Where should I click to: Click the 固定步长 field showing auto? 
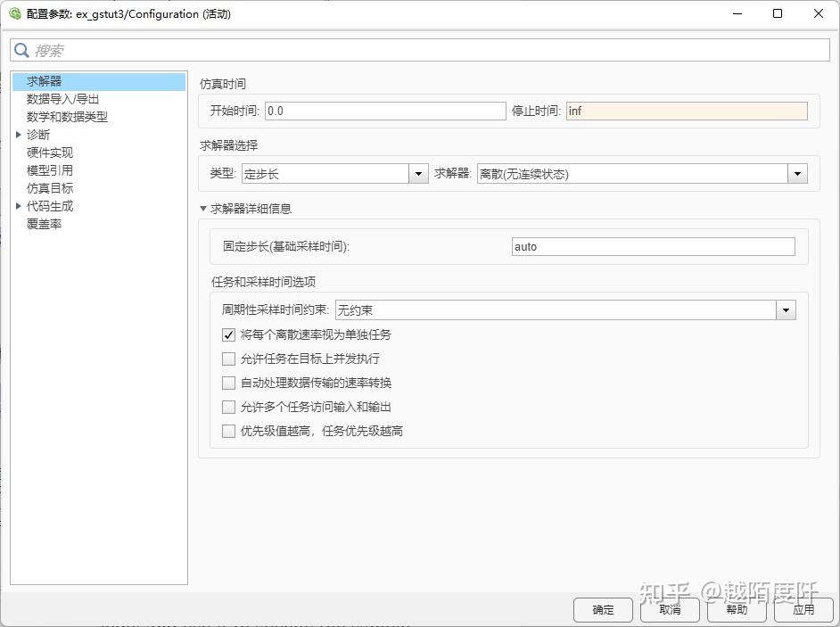pos(653,246)
